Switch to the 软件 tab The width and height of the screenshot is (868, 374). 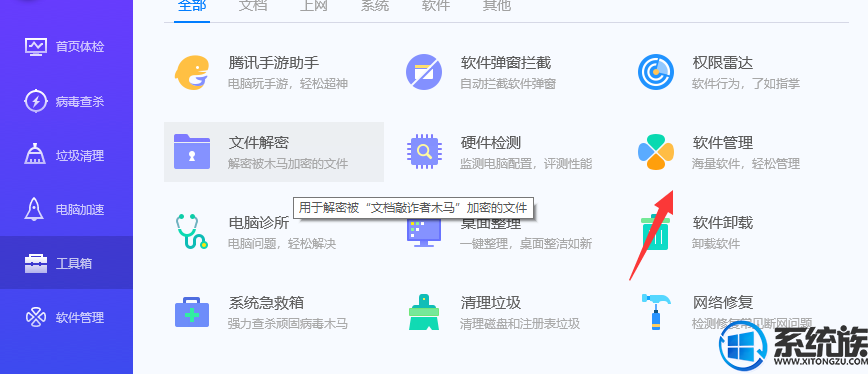pyautogui.click(x=436, y=6)
